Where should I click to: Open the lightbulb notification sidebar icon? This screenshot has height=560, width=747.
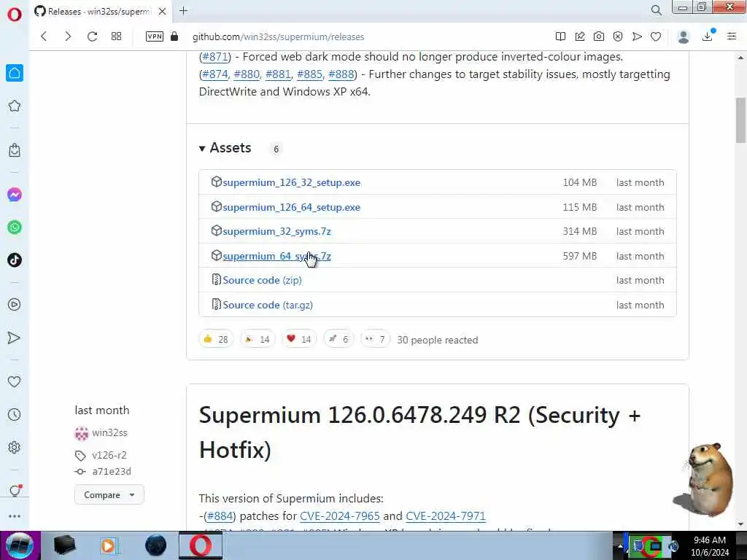click(x=15, y=491)
